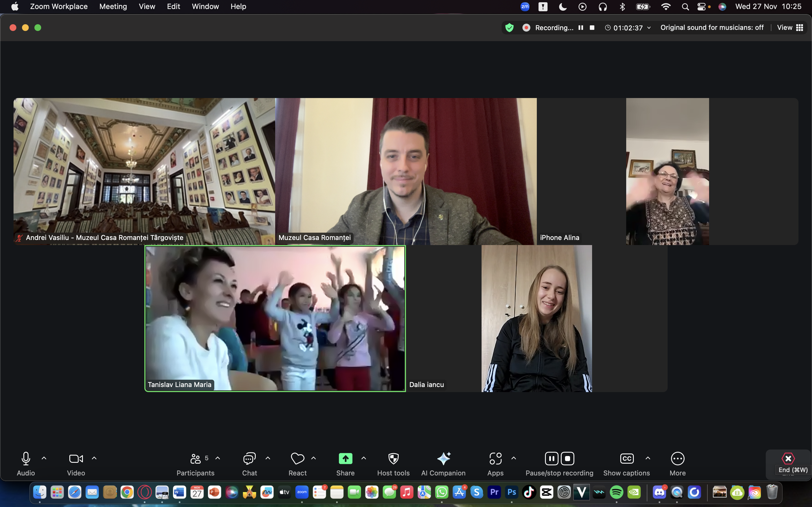
Task: Expand audio options arrow next to Audio
Action: point(44,458)
